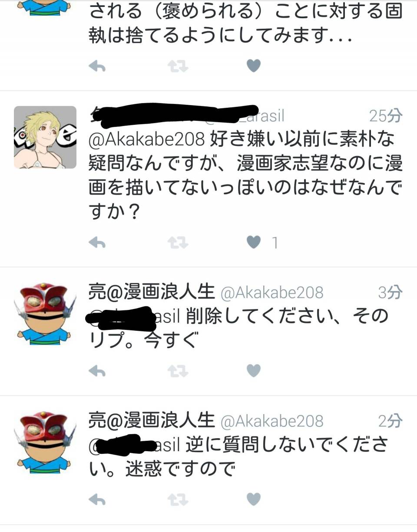
Task: Open the like count 1 on question tweet
Action: (x=275, y=243)
